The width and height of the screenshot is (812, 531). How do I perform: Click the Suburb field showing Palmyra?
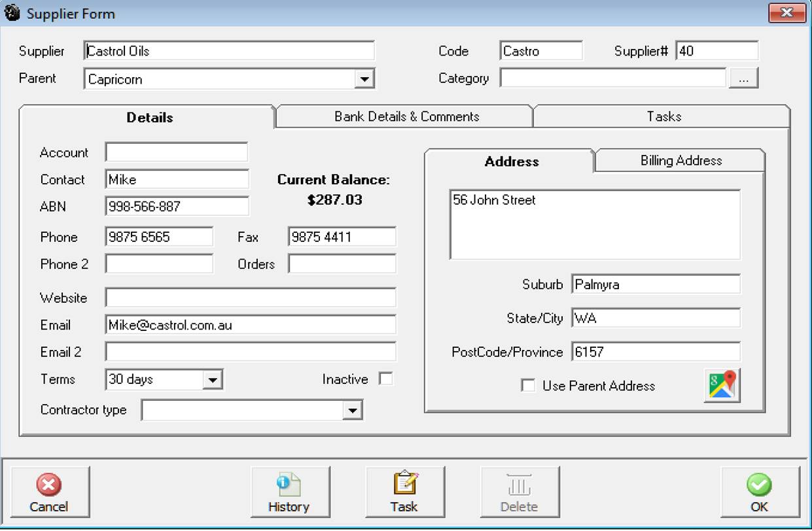655,284
